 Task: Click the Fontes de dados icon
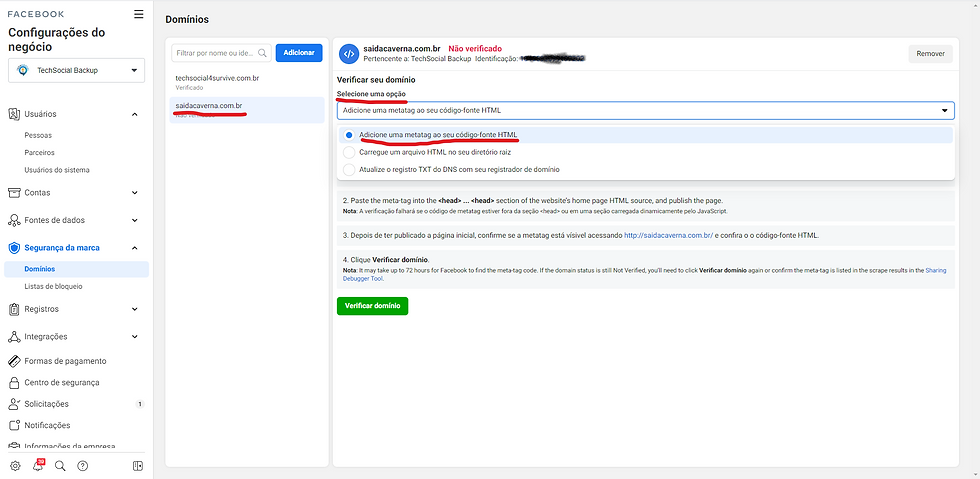pyautogui.click(x=14, y=220)
